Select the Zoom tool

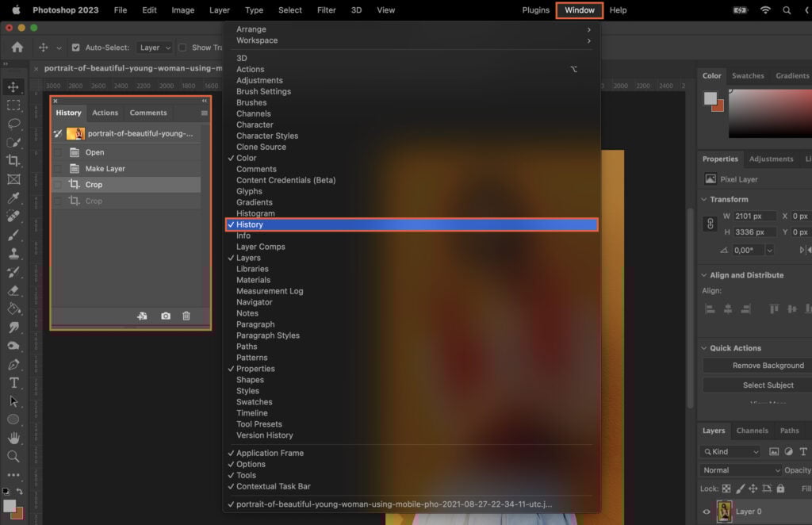(x=13, y=455)
